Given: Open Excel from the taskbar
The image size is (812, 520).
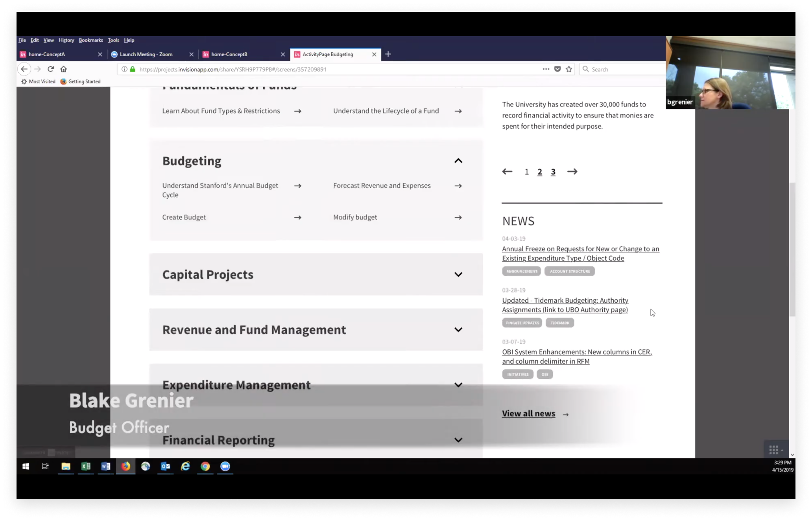Looking at the screenshot, I should tap(86, 466).
